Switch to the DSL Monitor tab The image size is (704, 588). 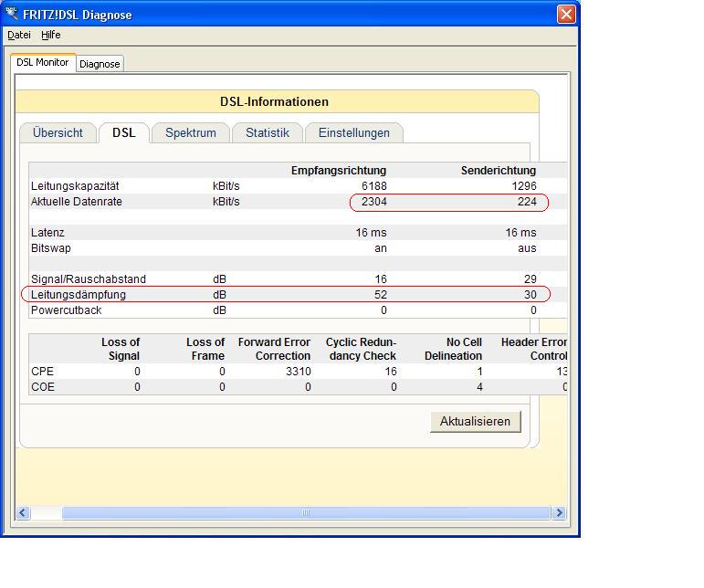[x=43, y=62]
